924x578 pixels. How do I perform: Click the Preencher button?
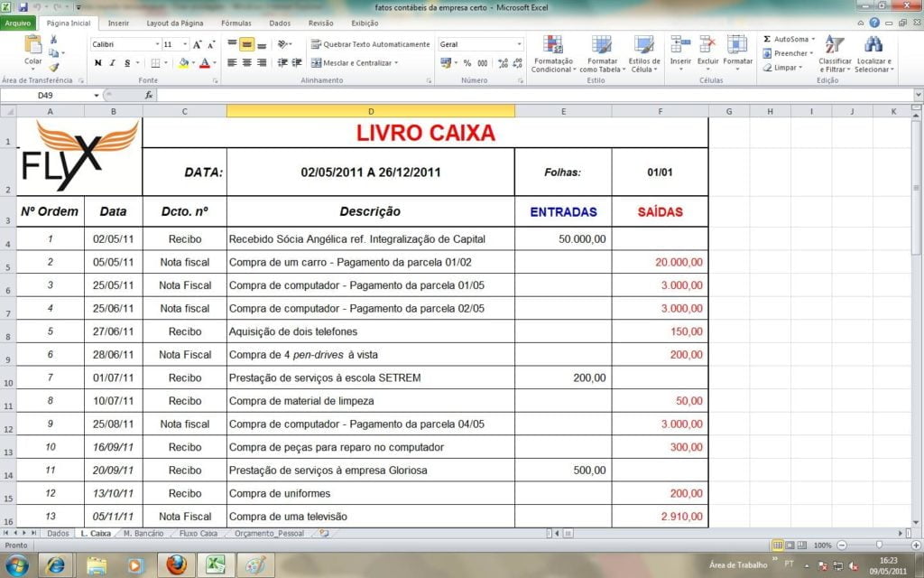pos(784,53)
